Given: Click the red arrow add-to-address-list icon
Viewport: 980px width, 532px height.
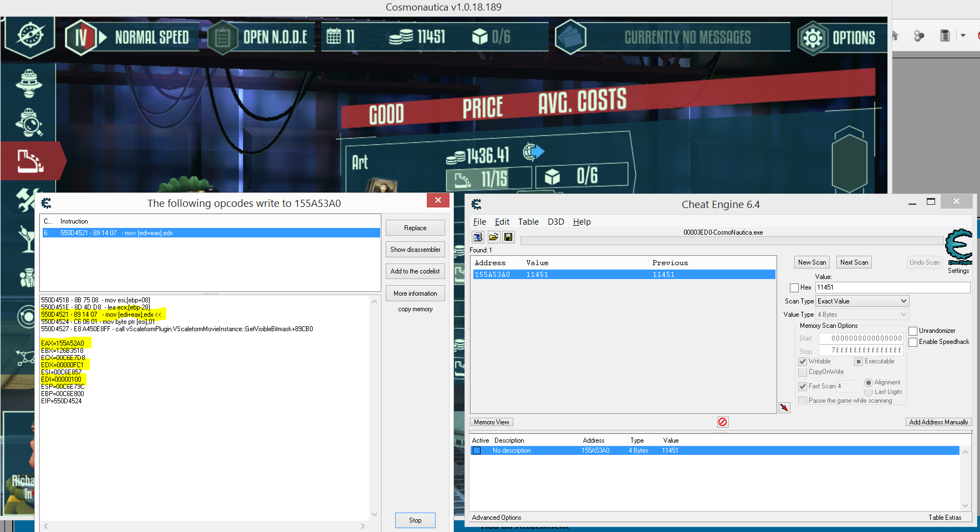Looking at the screenshot, I should (784, 408).
